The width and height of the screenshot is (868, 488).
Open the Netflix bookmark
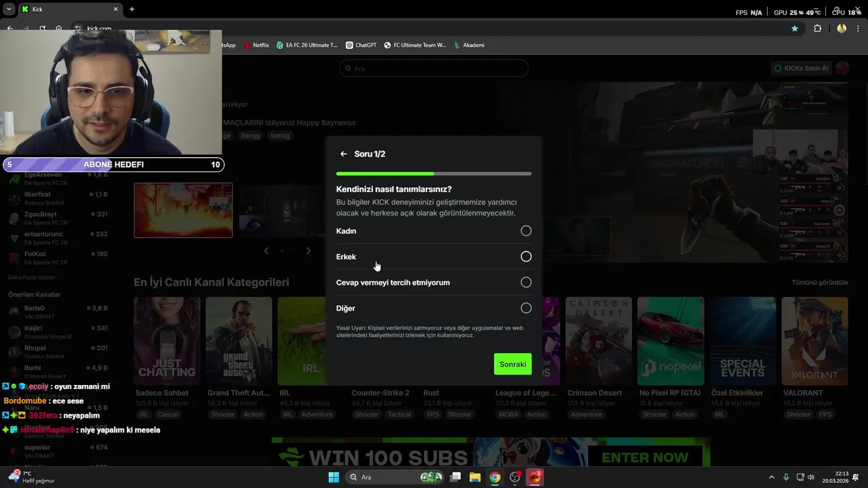click(256, 45)
